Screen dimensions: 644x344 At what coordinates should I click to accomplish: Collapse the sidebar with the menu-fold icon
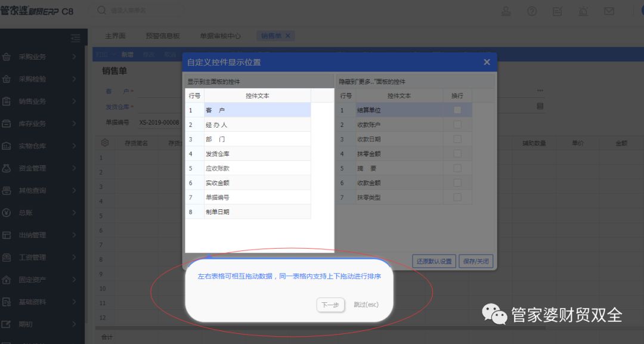[75, 38]
